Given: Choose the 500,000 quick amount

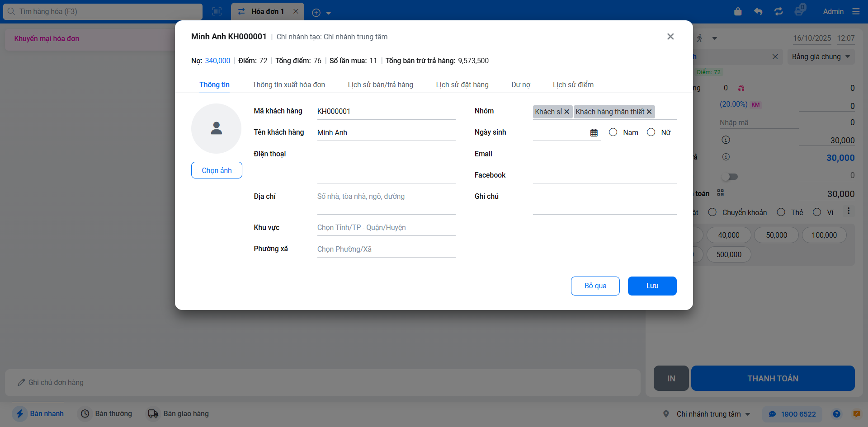Looking at the screenshot, I should pyautogui.click(x=729, y=254).
